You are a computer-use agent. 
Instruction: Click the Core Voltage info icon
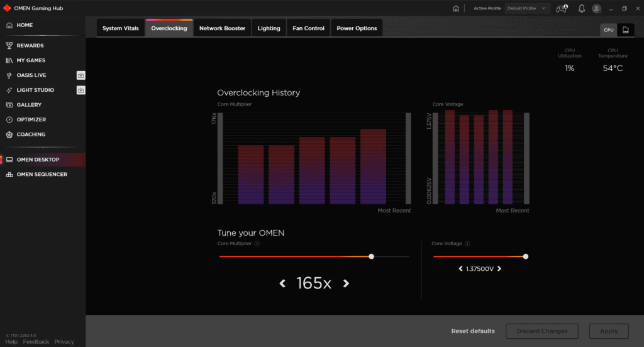pos(467,243)
